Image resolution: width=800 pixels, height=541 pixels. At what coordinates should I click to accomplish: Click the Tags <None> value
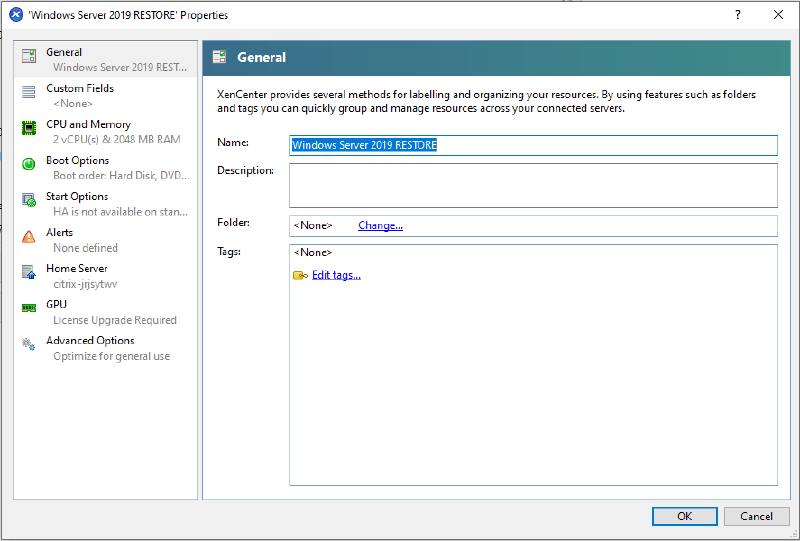coord(313,253)
